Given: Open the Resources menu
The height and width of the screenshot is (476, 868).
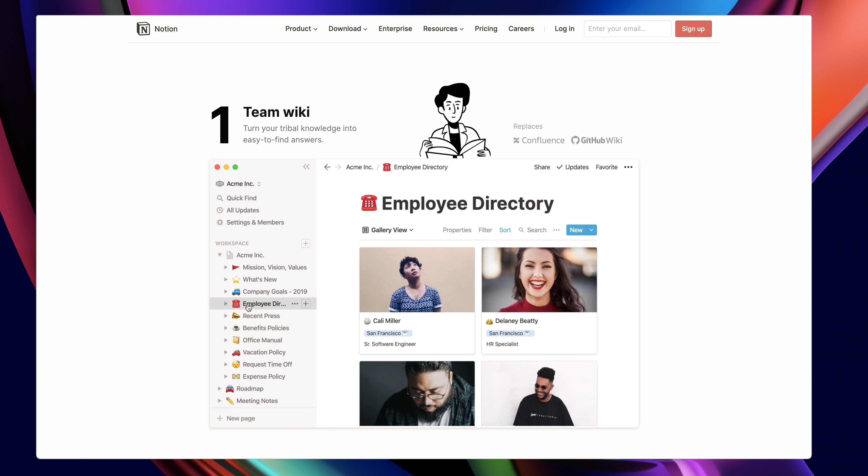Looking at the screenshot, I should [443, 29].
